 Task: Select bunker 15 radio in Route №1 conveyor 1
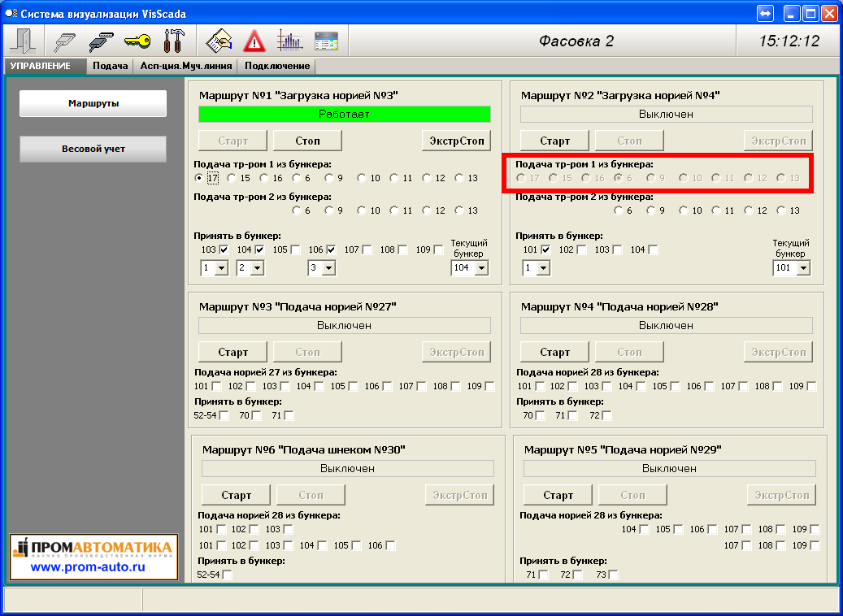[x=232, y=178]
